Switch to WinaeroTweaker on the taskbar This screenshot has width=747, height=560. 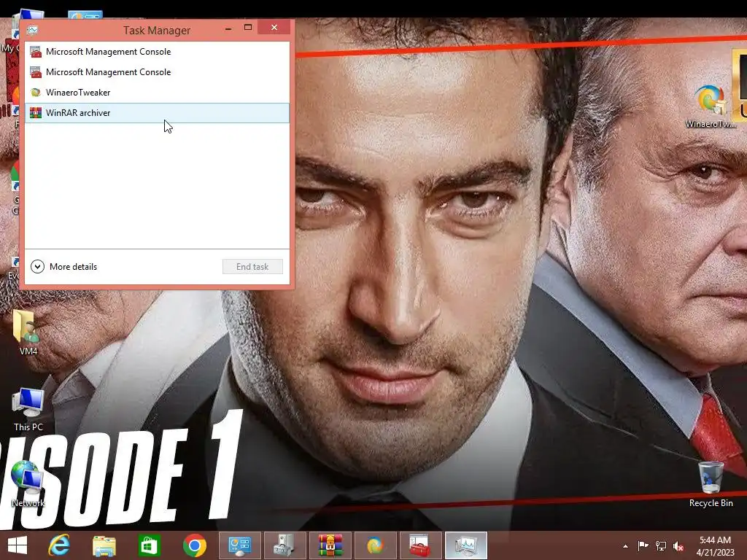pyautogui.click(x=376, y=545)
